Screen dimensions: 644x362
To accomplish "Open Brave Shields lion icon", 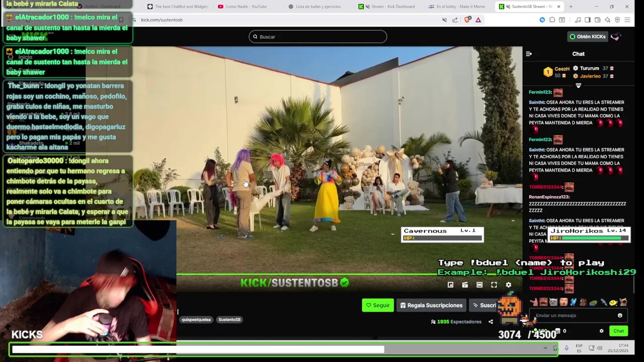I will coord(467,20).
